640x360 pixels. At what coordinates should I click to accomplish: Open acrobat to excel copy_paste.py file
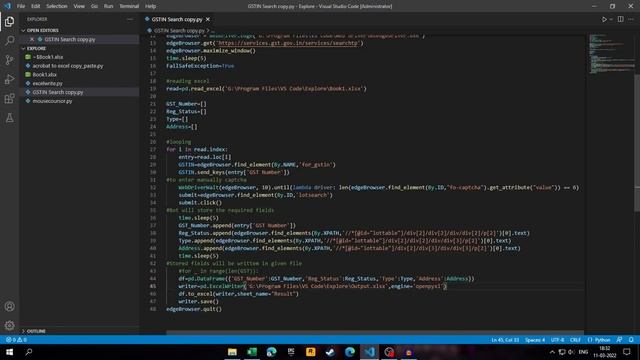click(68, 66)
